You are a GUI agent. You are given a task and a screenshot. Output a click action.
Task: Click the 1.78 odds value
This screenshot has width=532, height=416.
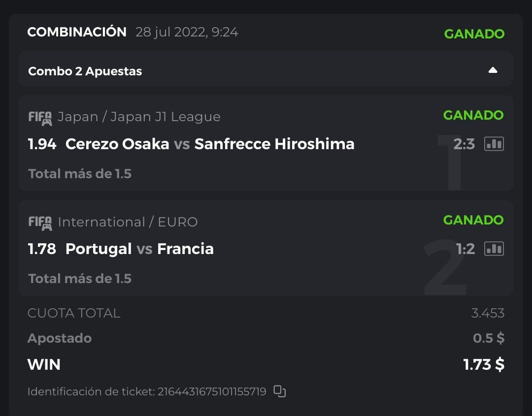(x=42, y=249)
